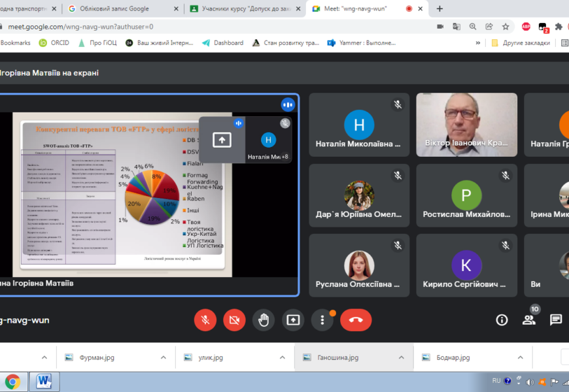The height and width of the screenshot is (392, 569).
Task: Switch to the Обліковий запис Google tab
Action: point(122,9)
